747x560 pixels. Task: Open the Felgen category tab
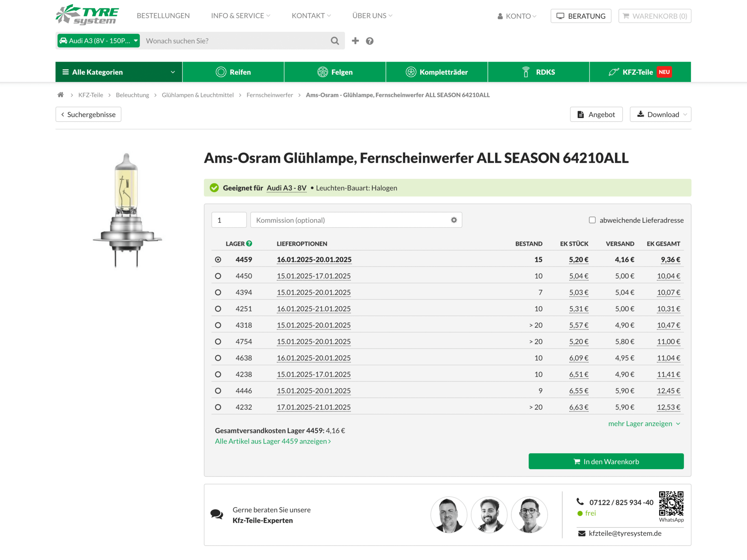point(335,72)
